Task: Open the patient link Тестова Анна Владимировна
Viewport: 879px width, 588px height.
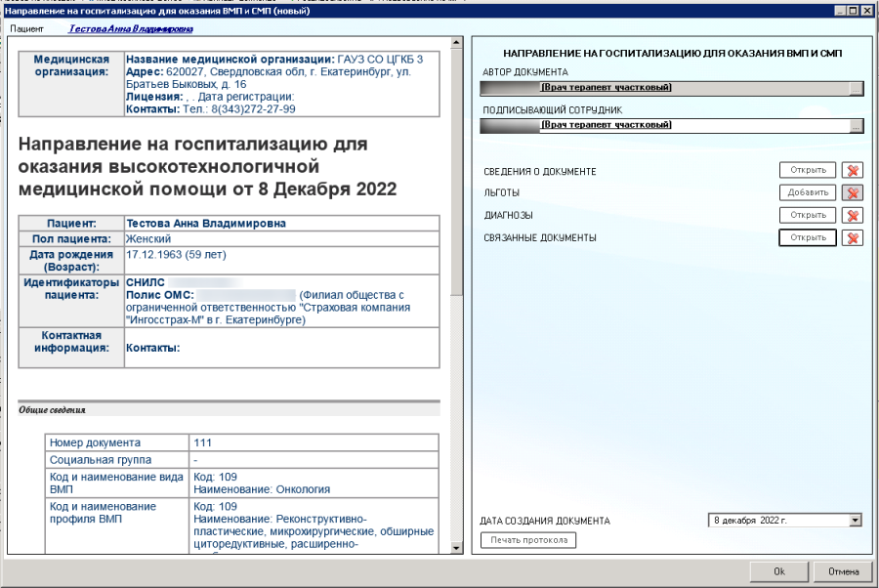Action: [x=131, y=28]
